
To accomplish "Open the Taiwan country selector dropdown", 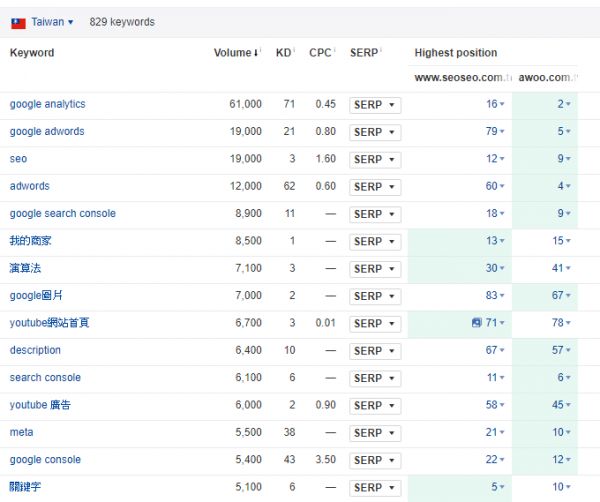I will tap(52, 22).
